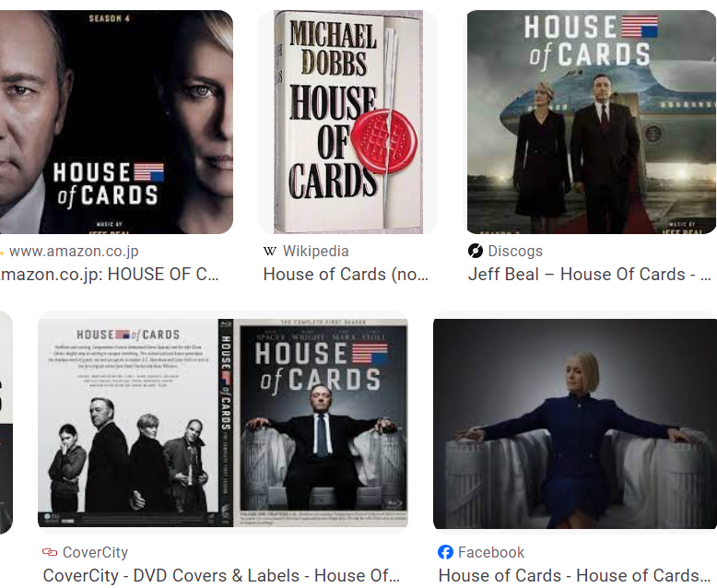The width and height of the screenshot is (717, 588).
Task: Click the Facebook logo icon
Action: click(x=445, y=552)
